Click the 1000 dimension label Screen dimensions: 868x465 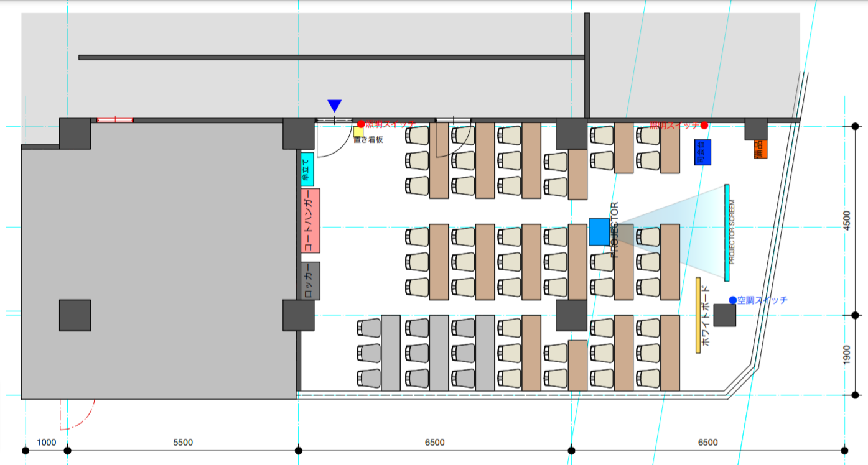pyautogui.click(x=46, y=443)
